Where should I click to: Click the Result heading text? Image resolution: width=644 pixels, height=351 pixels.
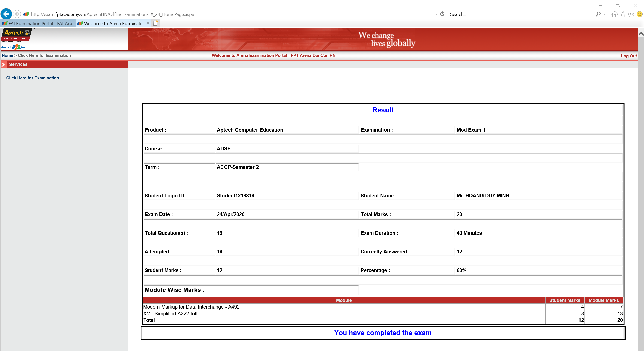tap(383, 110)
